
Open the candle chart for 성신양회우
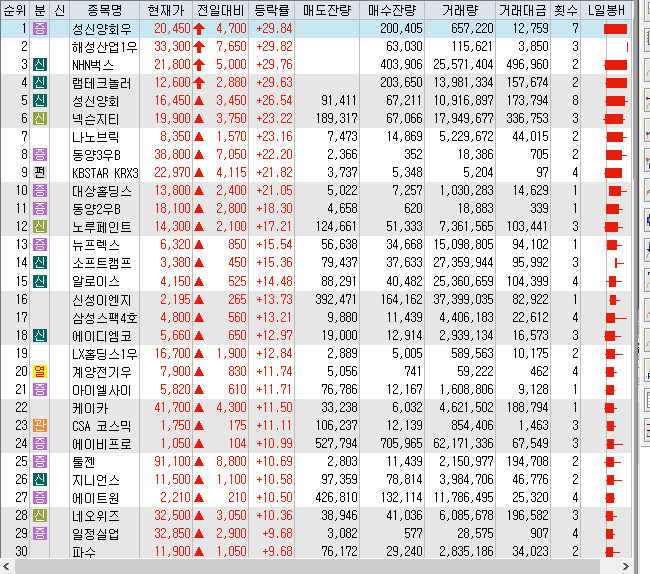tap(615, 29)
